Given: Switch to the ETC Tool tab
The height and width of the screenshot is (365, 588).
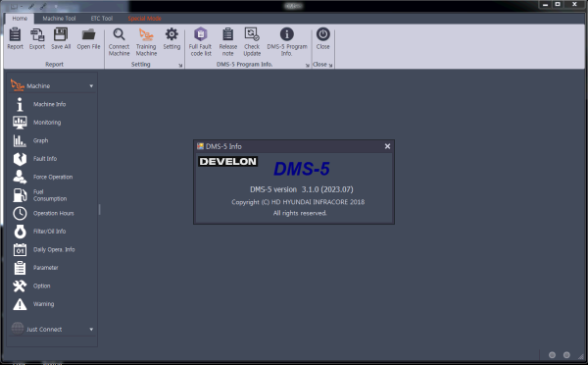Looking at the screenshot, I should 102,19.
